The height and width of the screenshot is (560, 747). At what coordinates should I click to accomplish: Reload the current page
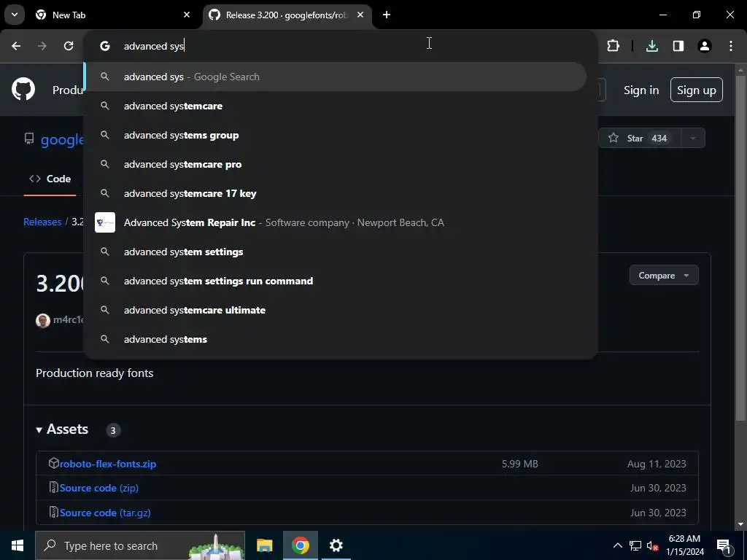pos(69,46)
